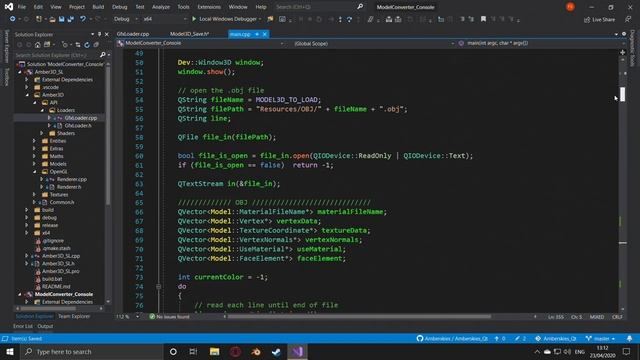The image size is (640, 360).
Task: Start the Local Windows Debugger
Action: coord(227,19)
